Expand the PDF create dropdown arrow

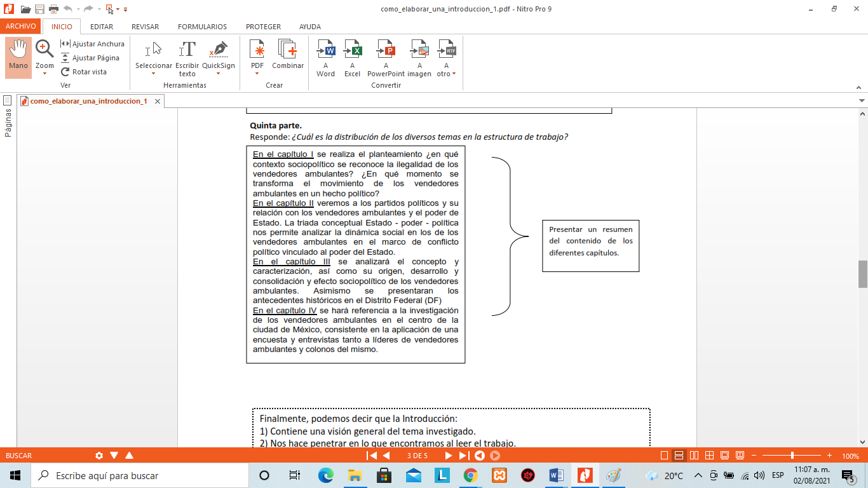pos(257,74)
